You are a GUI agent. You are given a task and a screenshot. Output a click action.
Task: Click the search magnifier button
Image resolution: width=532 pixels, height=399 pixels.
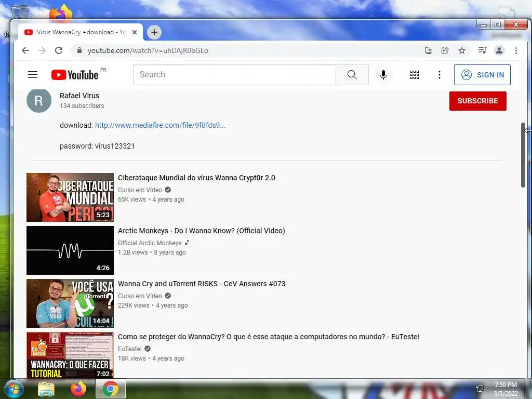tap(352, 75)
